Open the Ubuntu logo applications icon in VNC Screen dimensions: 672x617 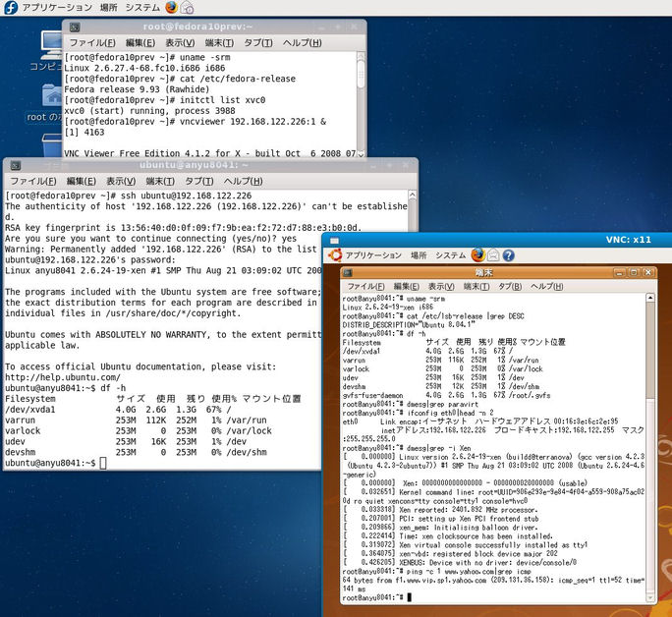[x=335, y=255]
